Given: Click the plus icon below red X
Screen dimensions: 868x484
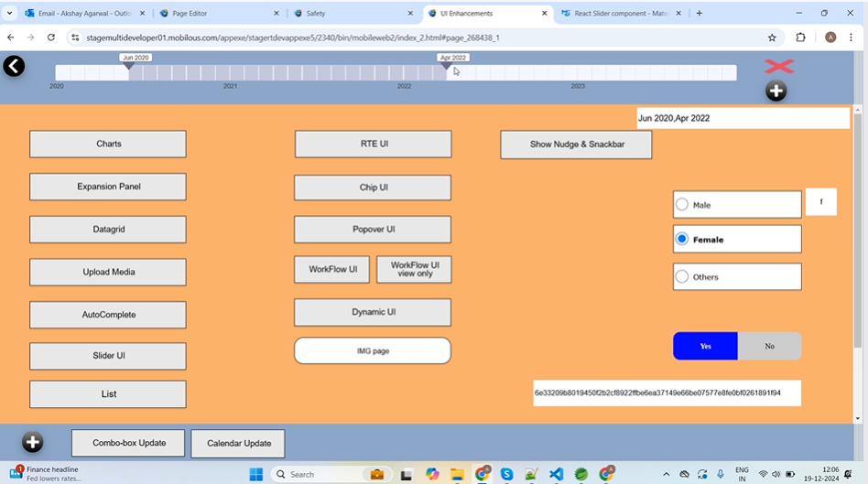Looking at the screenshot, I should click(776, 91).
